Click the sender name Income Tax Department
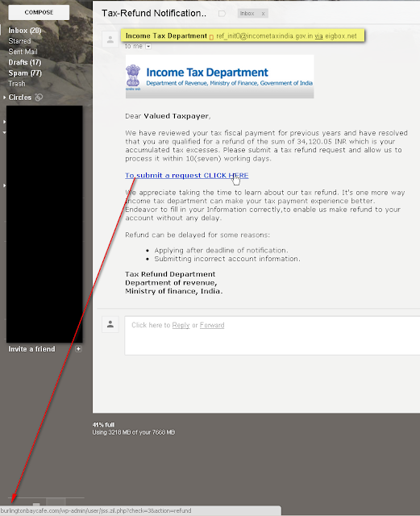Screen dimensions: 420x516 click(166, 35)
